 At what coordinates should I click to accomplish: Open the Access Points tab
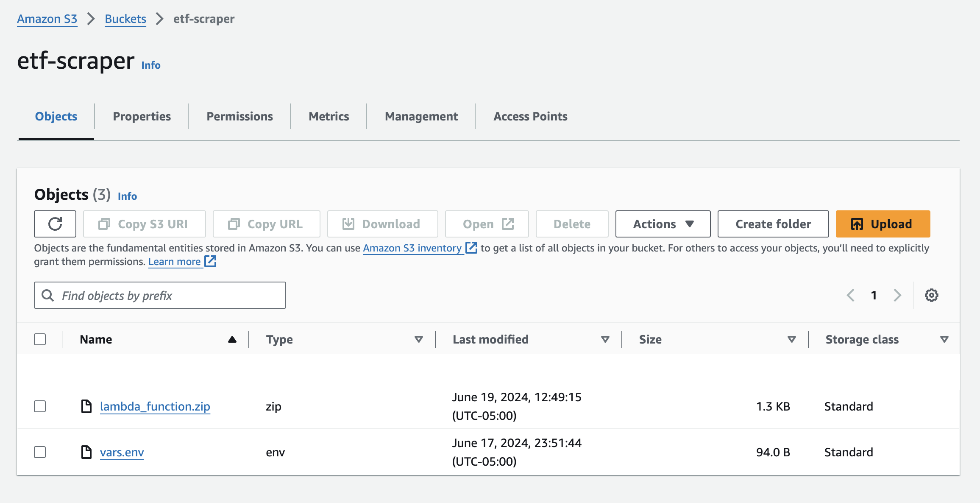[530, 116]
